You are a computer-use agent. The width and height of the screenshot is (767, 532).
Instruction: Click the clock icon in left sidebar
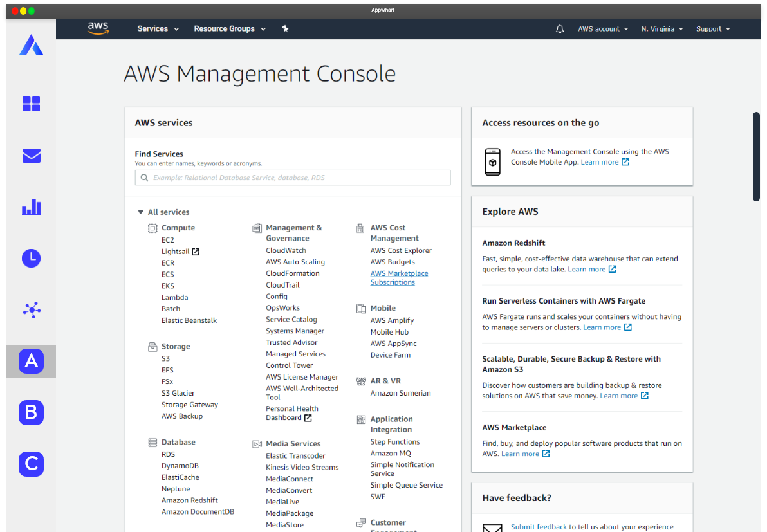31,259
